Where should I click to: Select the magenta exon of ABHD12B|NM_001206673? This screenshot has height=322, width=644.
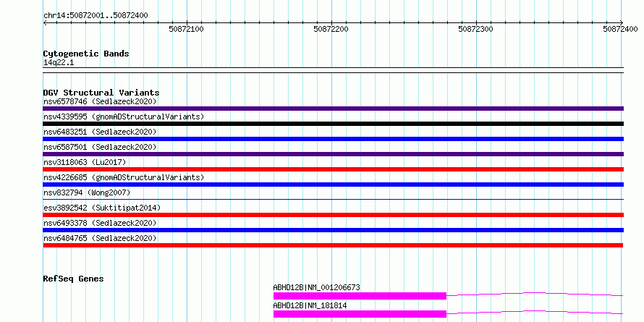pos(360,296)
